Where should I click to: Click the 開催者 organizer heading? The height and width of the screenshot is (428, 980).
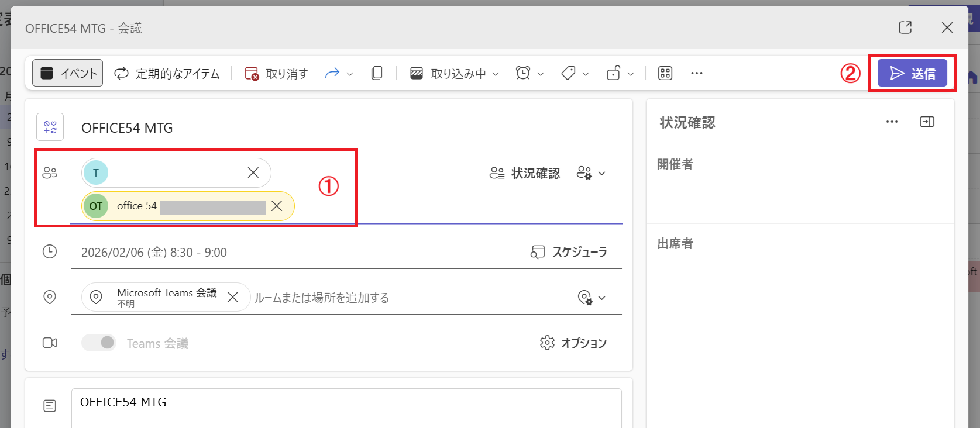click(675, 164)
